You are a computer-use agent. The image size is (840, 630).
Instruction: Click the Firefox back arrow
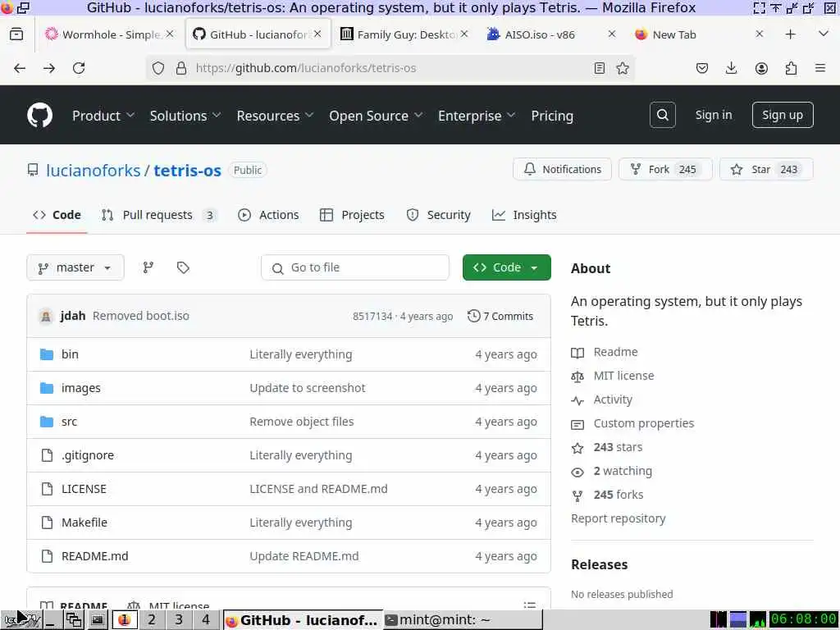20,68
